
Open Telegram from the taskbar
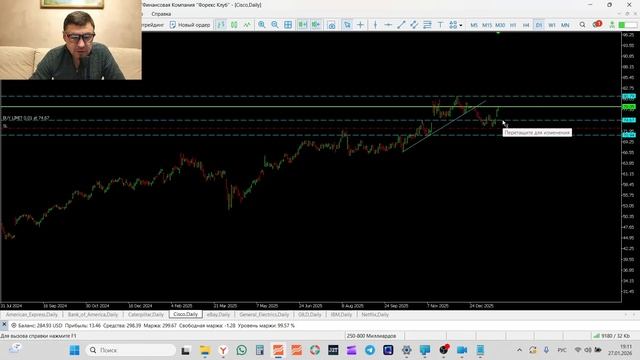(x=370, y=350)
